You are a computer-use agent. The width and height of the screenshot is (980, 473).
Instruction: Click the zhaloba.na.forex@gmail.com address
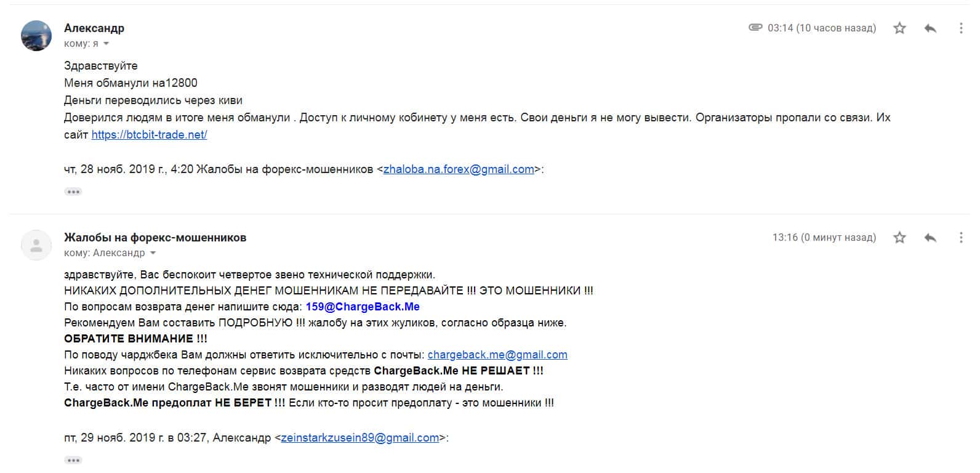459,169
